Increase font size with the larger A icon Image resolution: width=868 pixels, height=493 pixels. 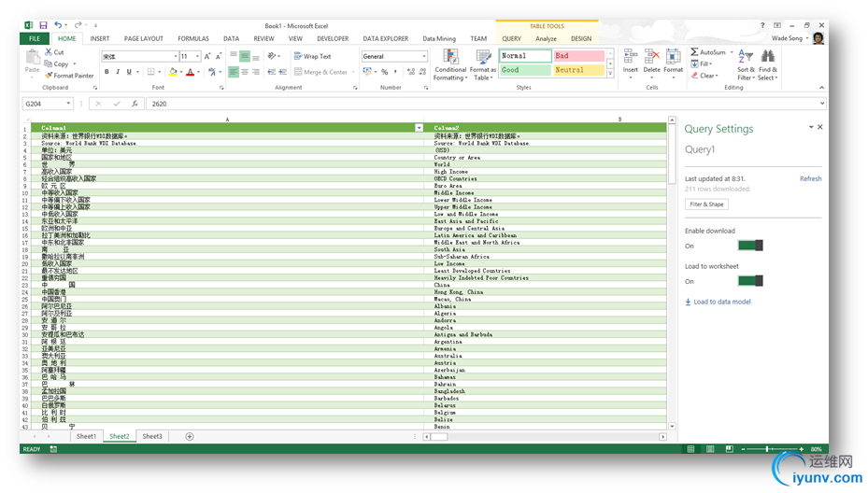(207, 56)
